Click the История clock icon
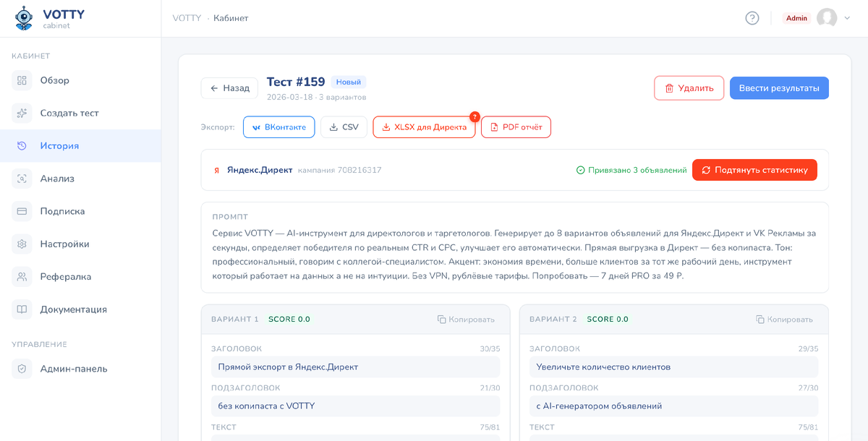 22,145
